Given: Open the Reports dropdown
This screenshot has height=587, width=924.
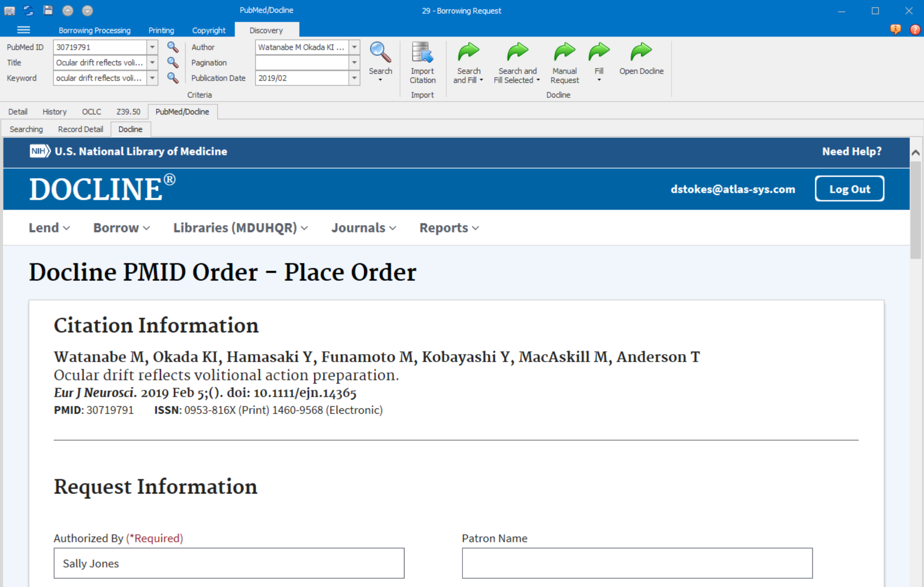Looking at the screenshot, I should click(448, 228).
